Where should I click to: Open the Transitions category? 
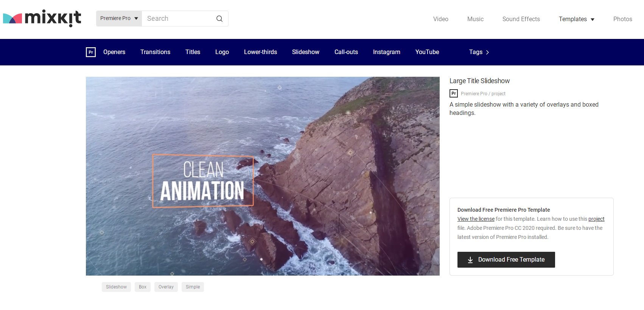(155, 52)
